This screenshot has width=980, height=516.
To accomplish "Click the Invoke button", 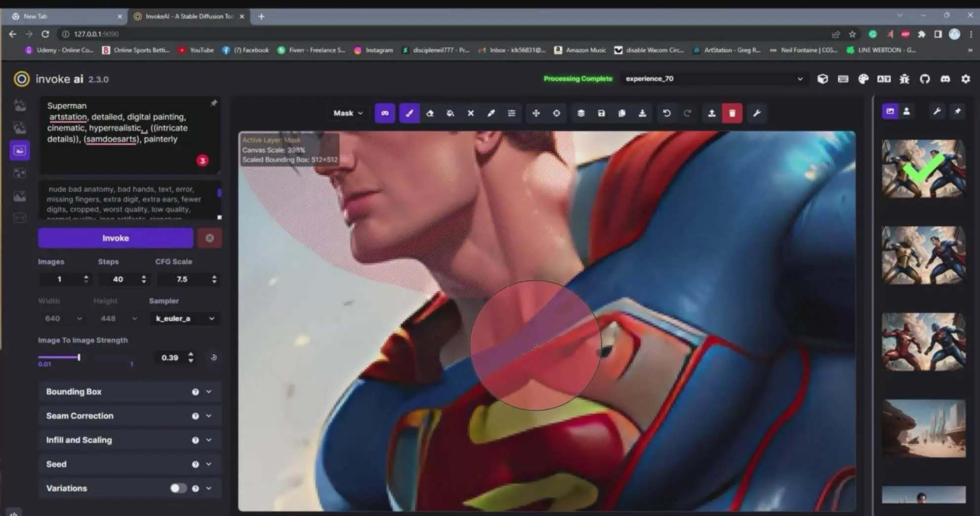I will pos(116,238).
